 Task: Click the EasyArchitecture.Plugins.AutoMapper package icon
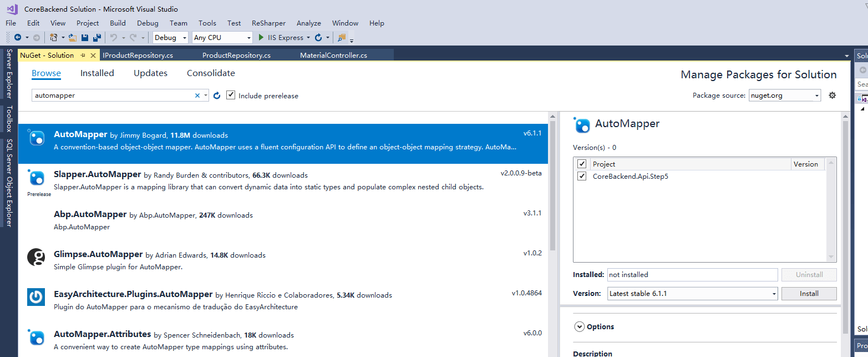point(36,297)
